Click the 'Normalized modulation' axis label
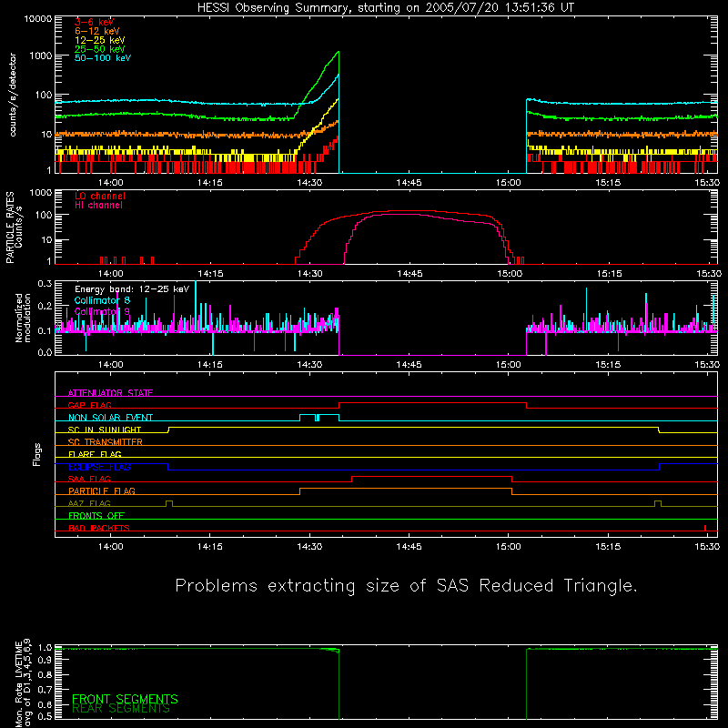 pos(23,318)
